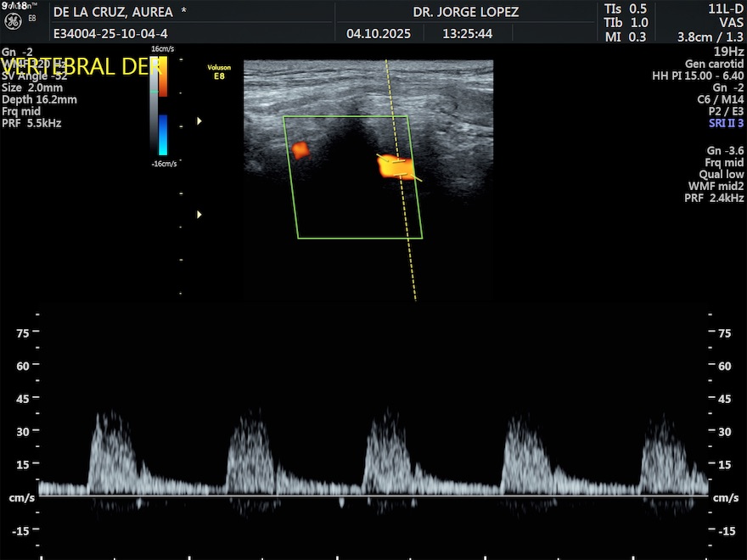Click the Gen carotid preset label
Screen dimensions: 747x560
pyautogui.click(x=714, y=64)
